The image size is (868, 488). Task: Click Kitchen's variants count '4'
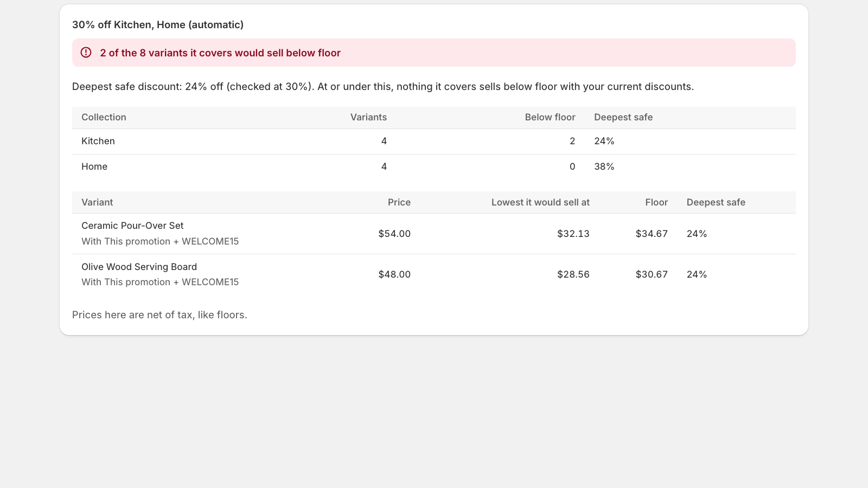click(x=384, y=141)
